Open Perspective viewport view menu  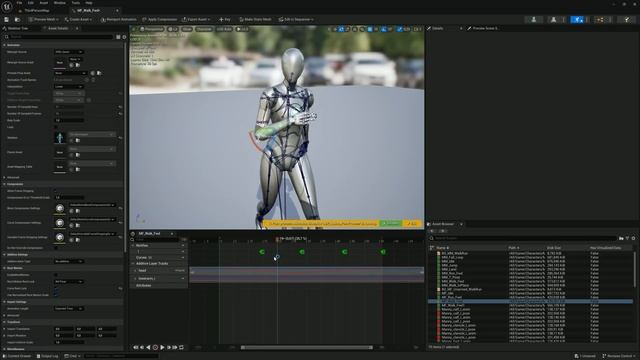[x=151, y=29]
